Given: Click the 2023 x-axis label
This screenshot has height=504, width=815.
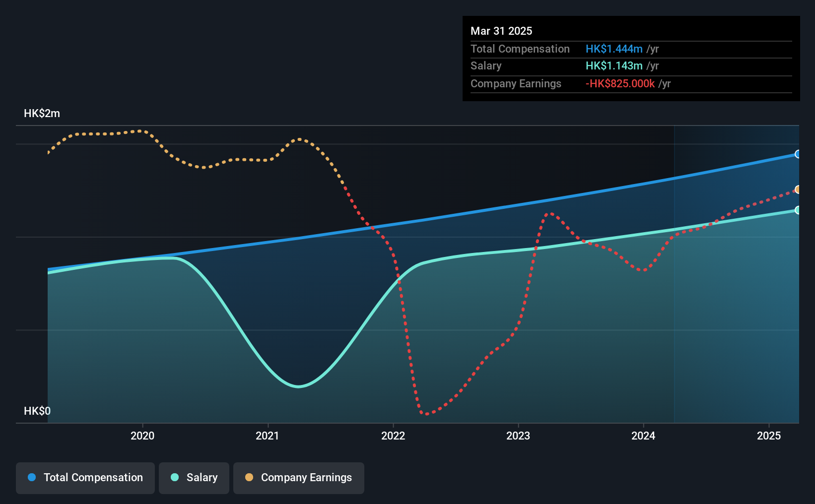Looking at the screenshot, I should coord(518,436).
